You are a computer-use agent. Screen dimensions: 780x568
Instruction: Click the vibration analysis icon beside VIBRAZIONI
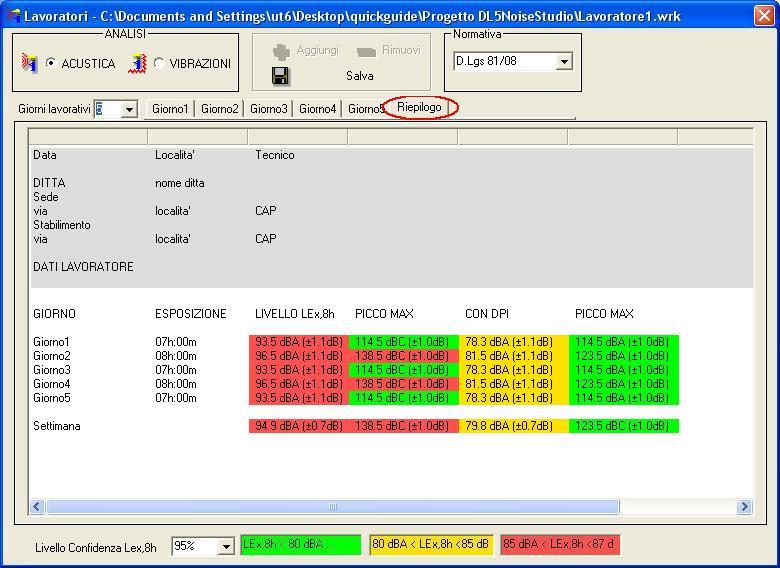(x=138, y=63)
